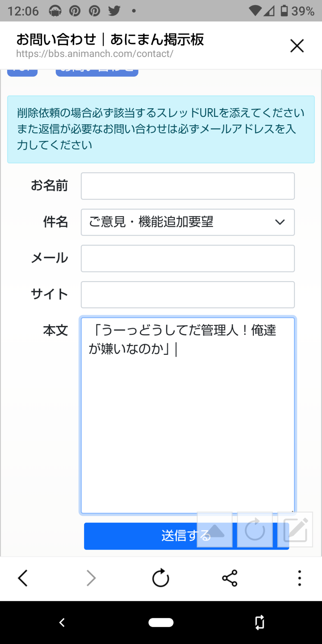This screenshot has height=644, width=322.
Task: Reload the page from bottom toolbar
Action: pos(160,578)
